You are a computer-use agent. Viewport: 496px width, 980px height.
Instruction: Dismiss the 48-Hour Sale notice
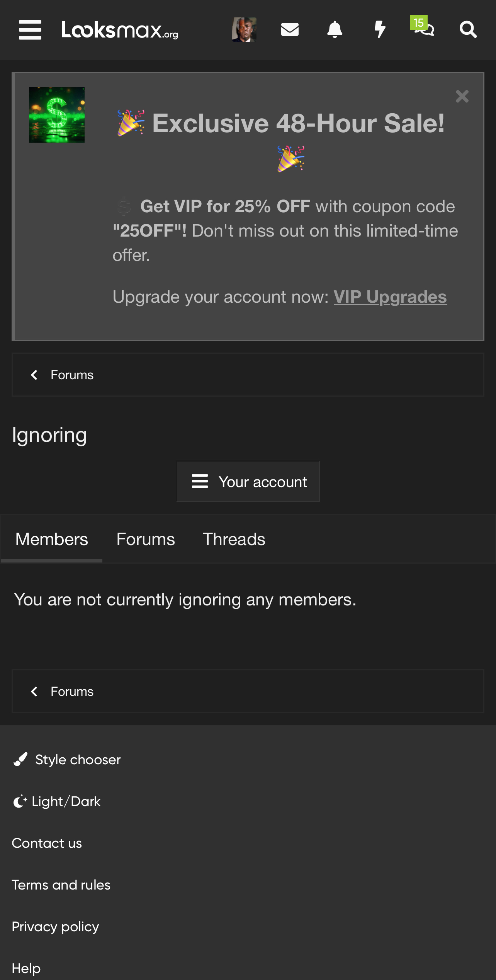pos(462,96)
